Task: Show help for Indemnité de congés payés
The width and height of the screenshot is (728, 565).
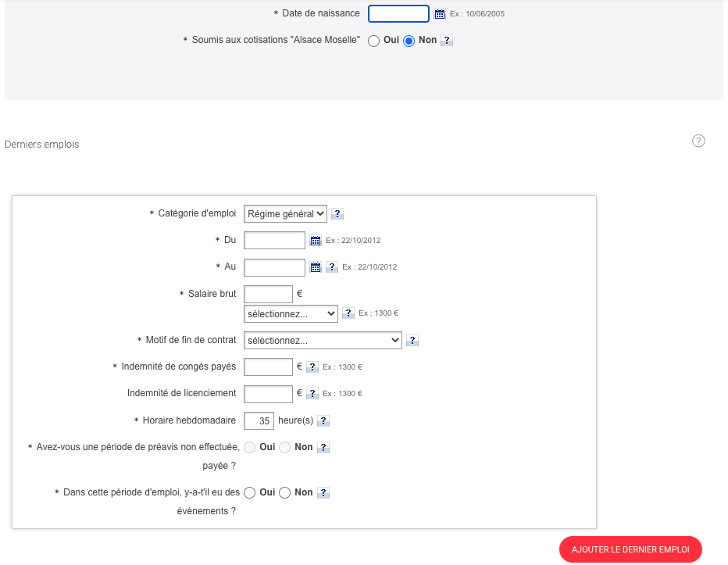Action: click(312, 367)
